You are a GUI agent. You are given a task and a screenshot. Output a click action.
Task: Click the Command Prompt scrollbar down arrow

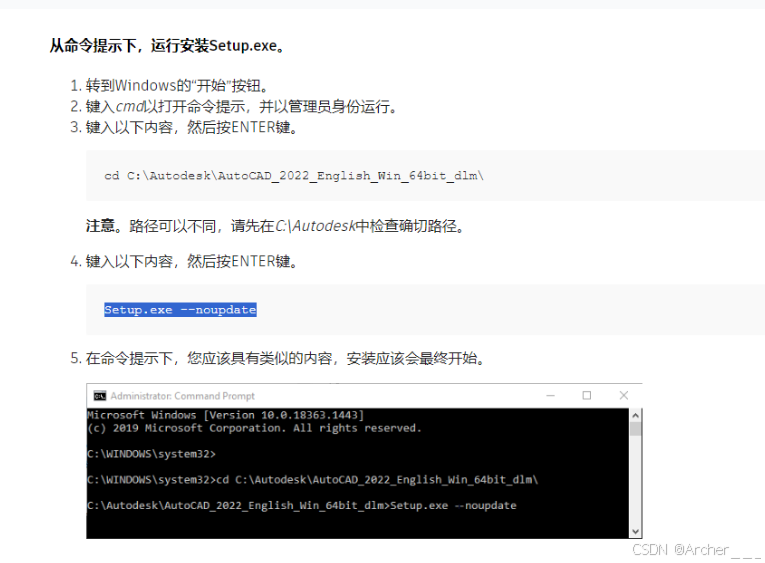[x=635, y=531]
